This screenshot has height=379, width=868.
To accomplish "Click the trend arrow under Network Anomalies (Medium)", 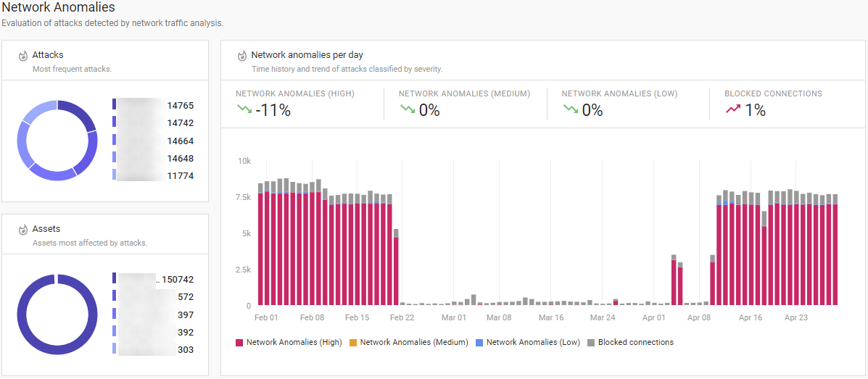I will point(407,109).
